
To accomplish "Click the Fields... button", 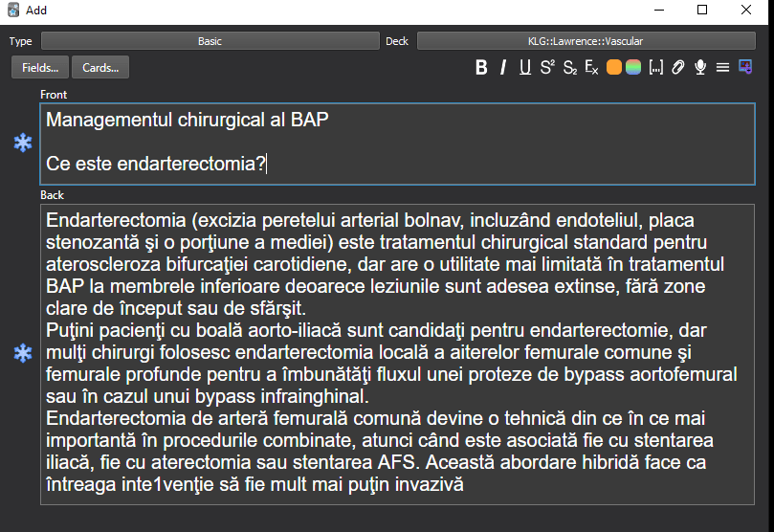I will [40, 67].
